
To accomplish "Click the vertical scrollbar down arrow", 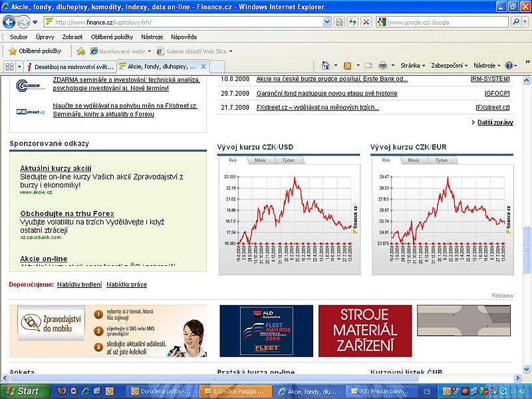I will (527, 369).
